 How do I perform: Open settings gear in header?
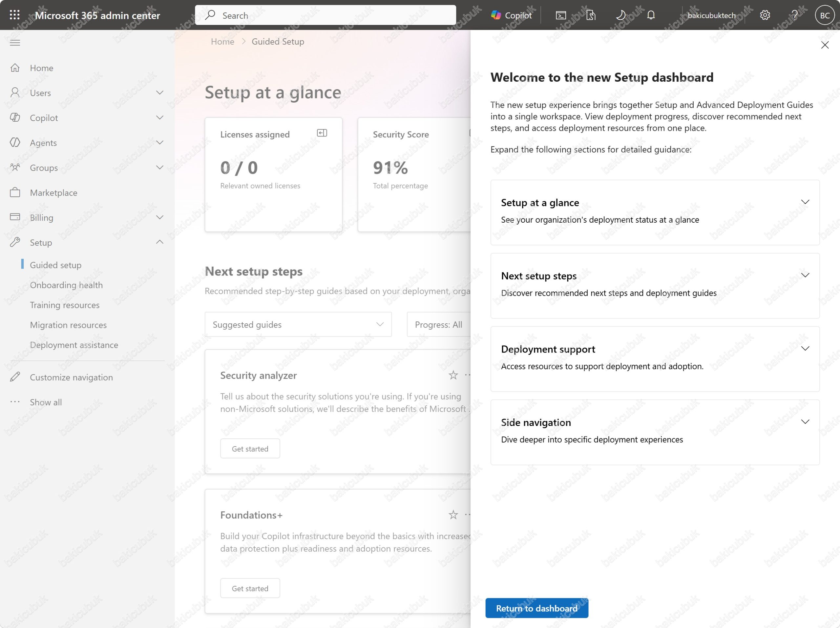765,15
